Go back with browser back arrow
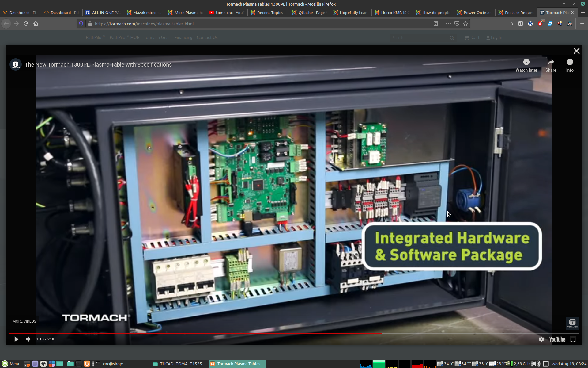Viewport: 588px width, 368px height. click(x=6, y=24)
